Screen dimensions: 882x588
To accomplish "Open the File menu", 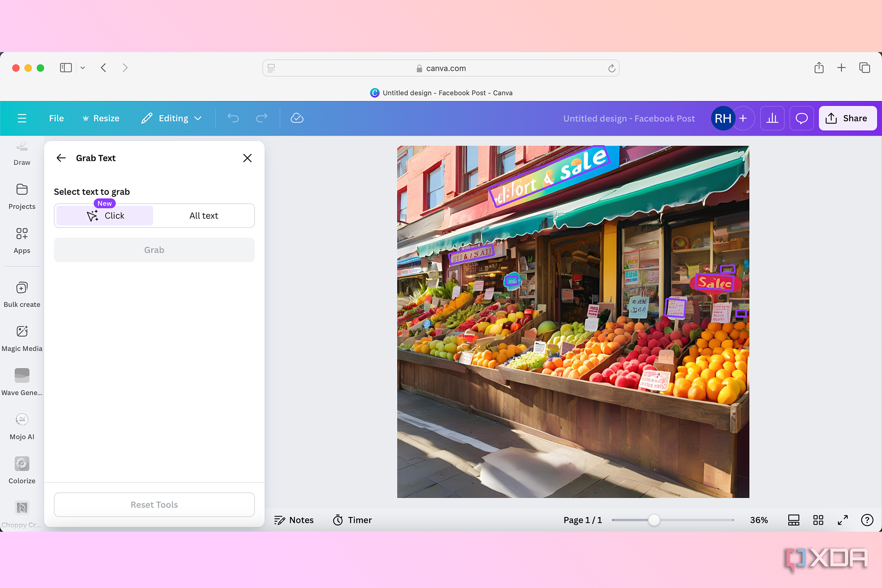I will click(56, 118).
